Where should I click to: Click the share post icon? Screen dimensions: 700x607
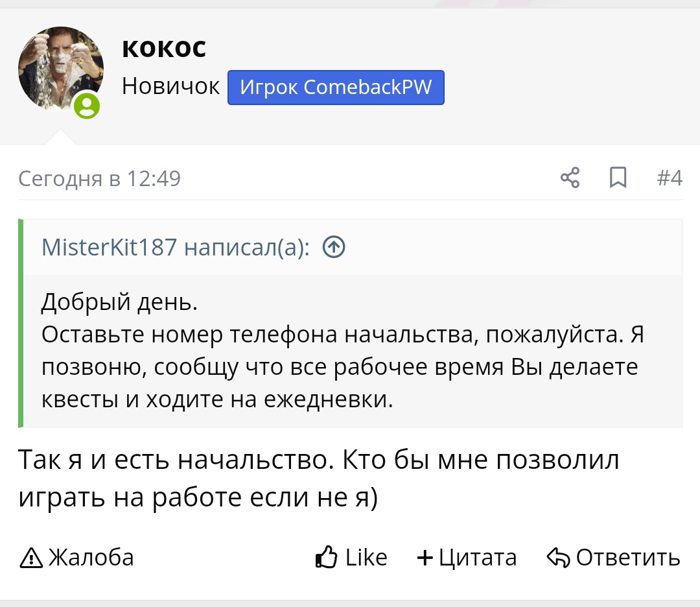click(x=570, y=178)
